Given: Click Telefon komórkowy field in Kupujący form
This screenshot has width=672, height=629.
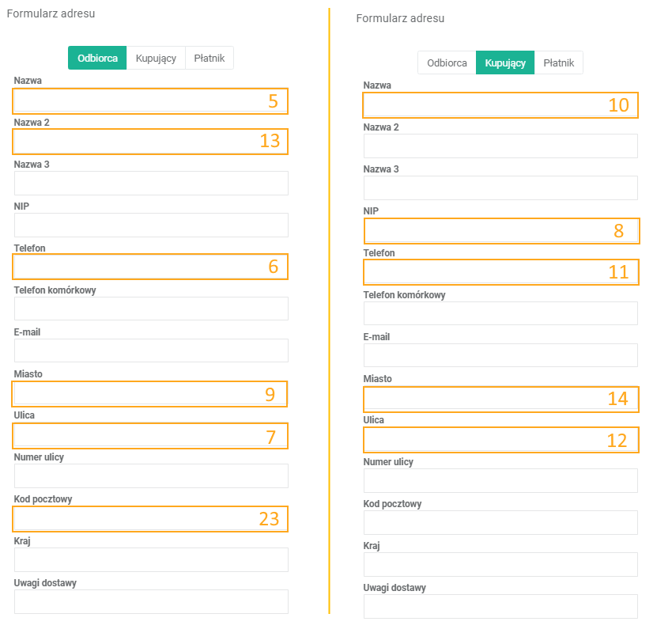Looking at the screenshot, I should click(x=500, y=313).
